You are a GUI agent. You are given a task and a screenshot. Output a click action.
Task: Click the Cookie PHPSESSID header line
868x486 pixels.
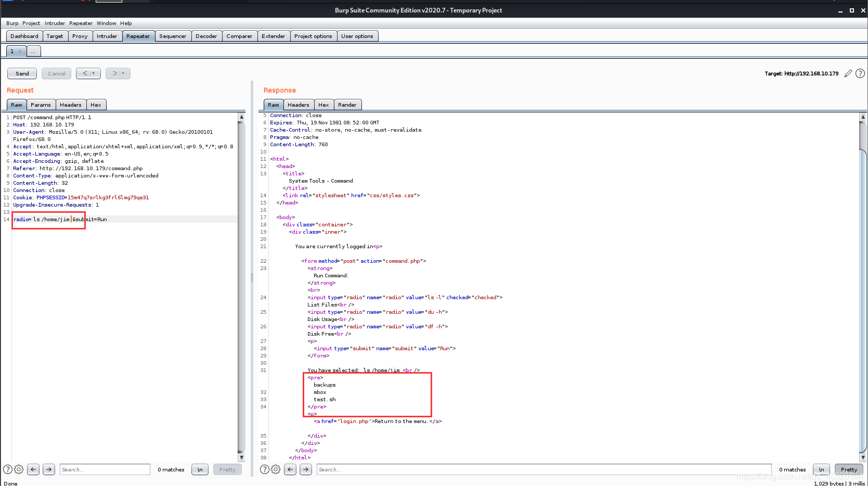tap(81, 197)
